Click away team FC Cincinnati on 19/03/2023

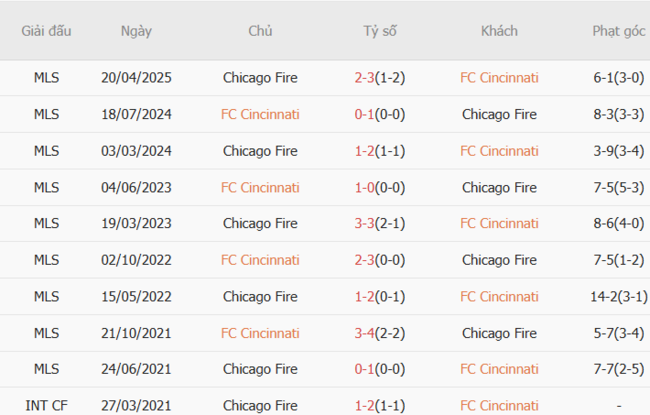coord(499,223)
